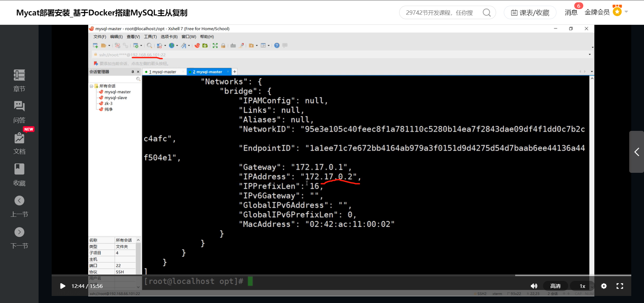This screenshot has width=644, height=303.
Task: Open 选项卡(B) menu in Xshell
Action: pos(169,37)
